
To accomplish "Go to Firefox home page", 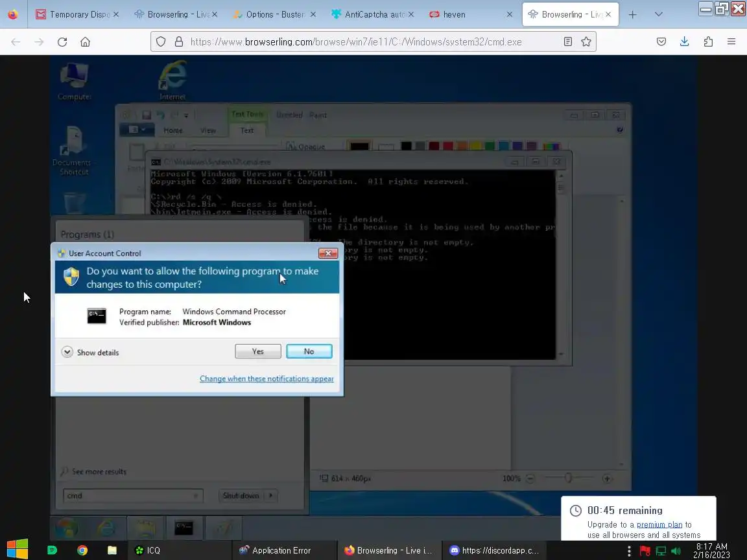I will coord(86,42).
